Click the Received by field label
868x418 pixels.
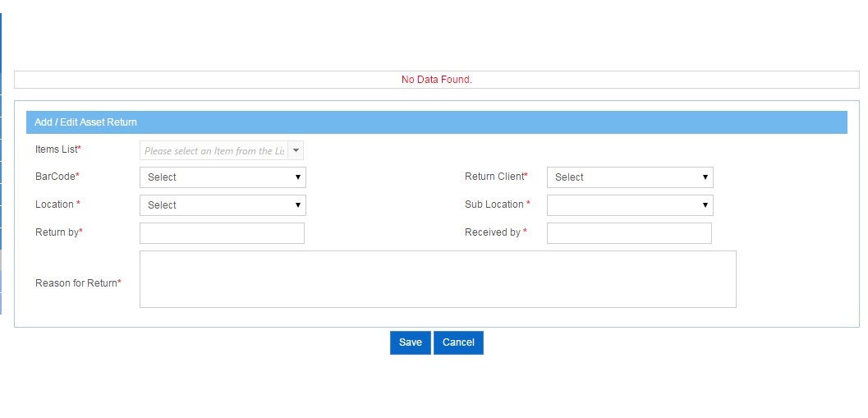tap(495, 232)
